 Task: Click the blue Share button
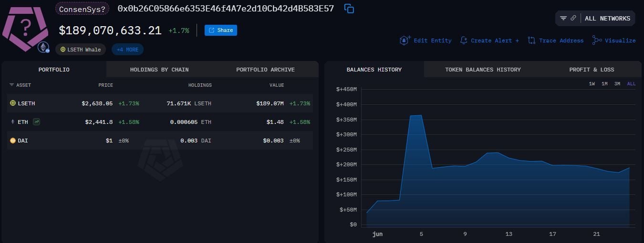pyautogui.click(x=221, y=30)
